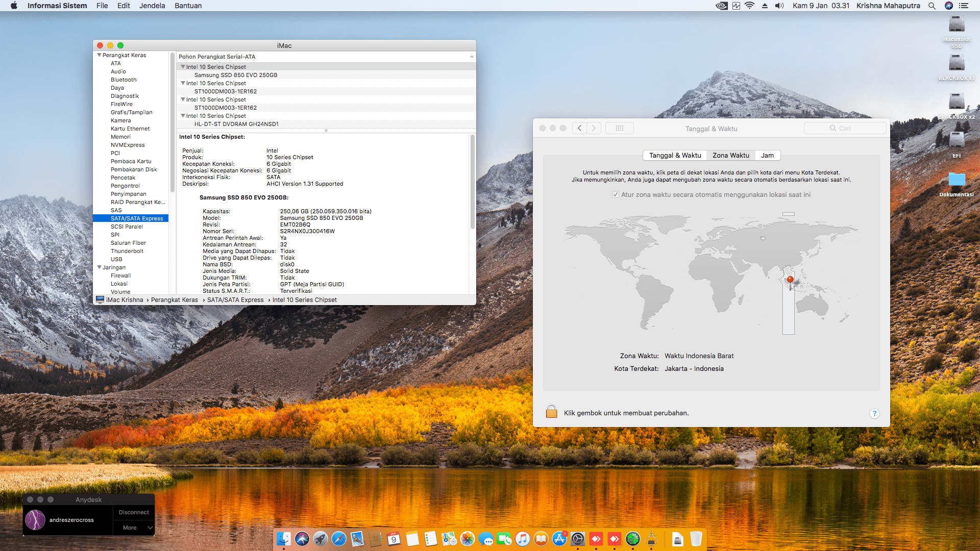
Task: Open Launchpad rocket icon in dock
Action: pos(321,539)
